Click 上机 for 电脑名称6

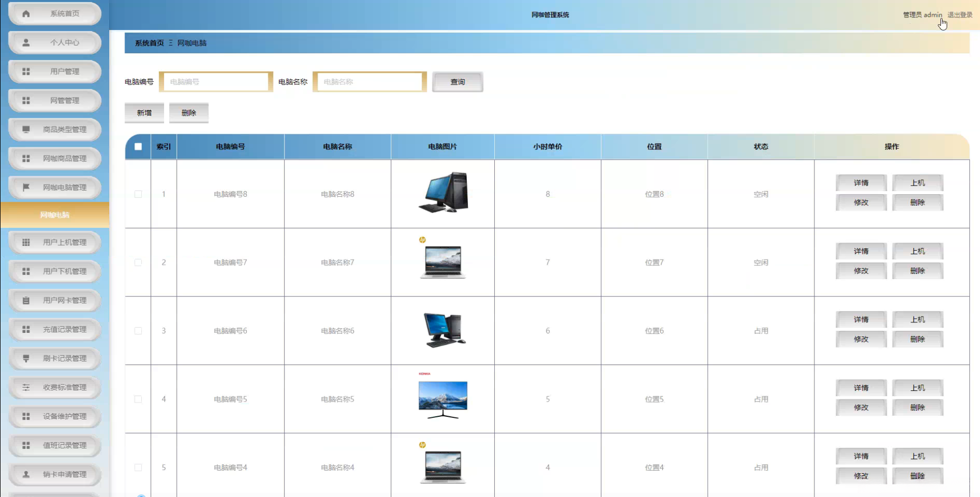pyautogui.click(x=918, y=319)
